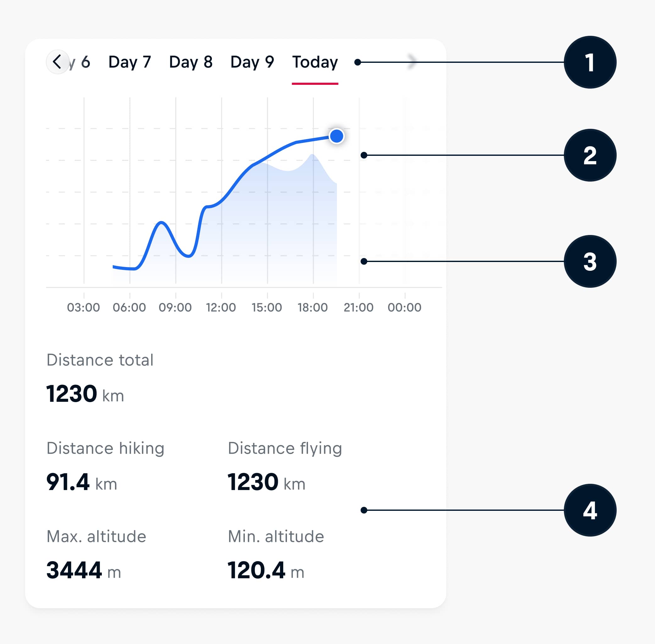Viewport: 655px width, 644px height.
Task: Select the Today tab
Action: [x=315, y=62]
